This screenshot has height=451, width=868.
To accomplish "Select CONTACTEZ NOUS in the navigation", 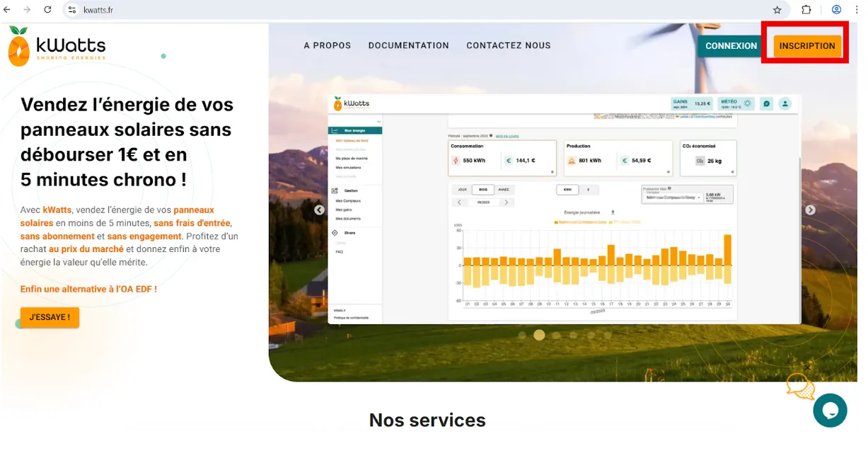I will (x=508, y=45).
